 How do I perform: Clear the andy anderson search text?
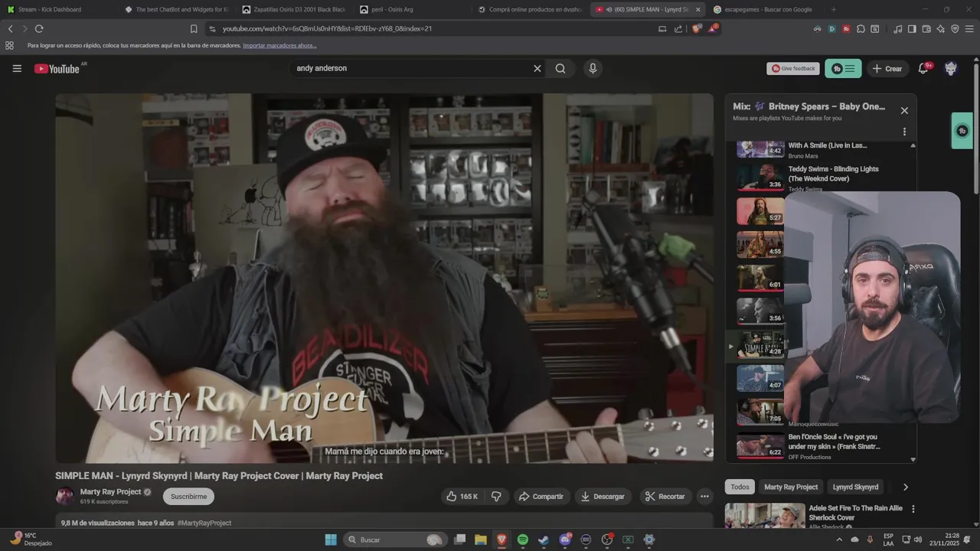[x=537, y=68]
